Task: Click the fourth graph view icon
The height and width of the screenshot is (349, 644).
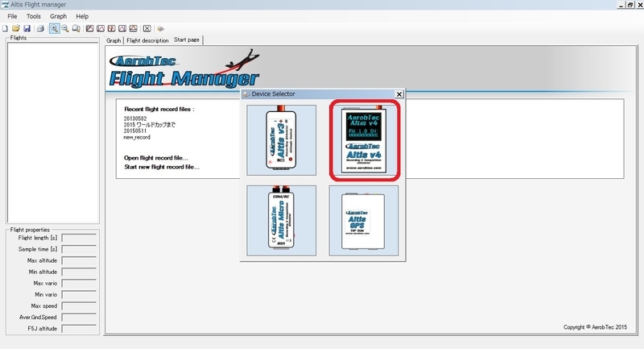Action: pos(122,28)
